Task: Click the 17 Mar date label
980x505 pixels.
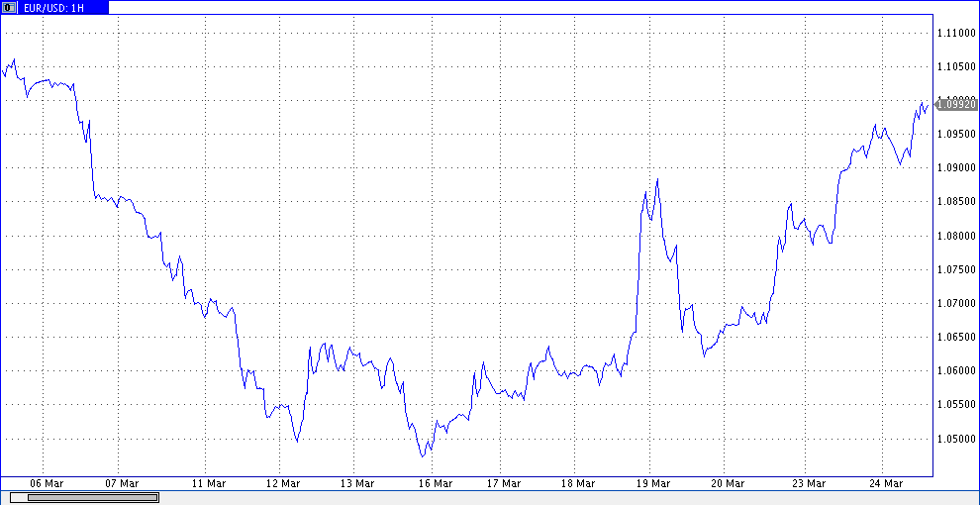Action: (x=504, y=484)
